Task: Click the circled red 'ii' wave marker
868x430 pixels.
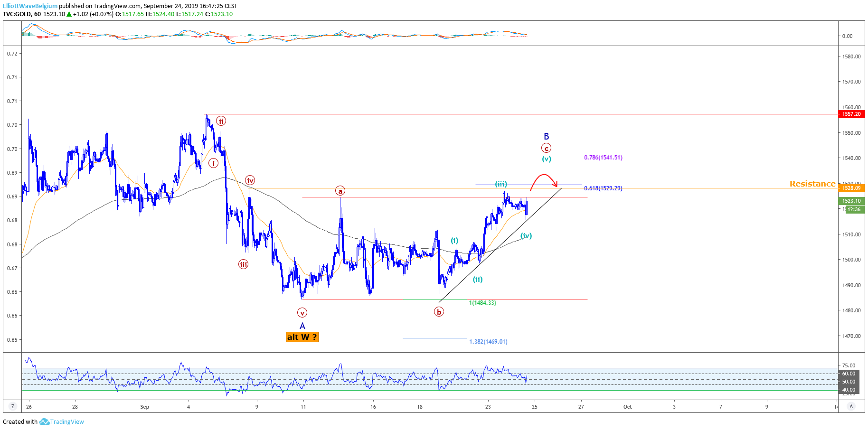Action: point(221,121)
